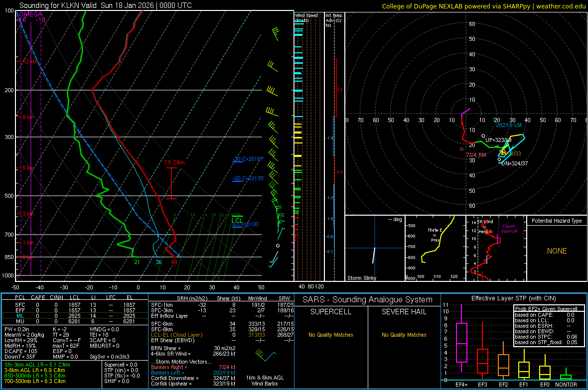Viewport: 588px width, 390px height.
Task: Click the Bunkers right-mover red circle on hodograph
Action: point(461,149)
